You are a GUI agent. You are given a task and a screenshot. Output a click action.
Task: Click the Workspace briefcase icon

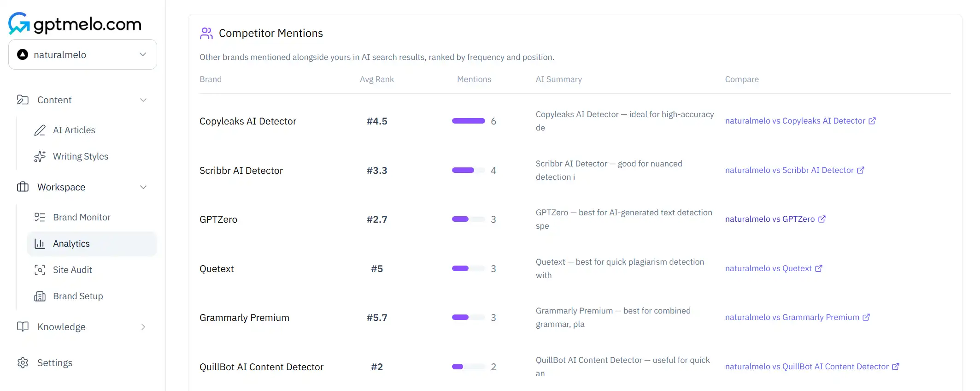pos(23,187)
